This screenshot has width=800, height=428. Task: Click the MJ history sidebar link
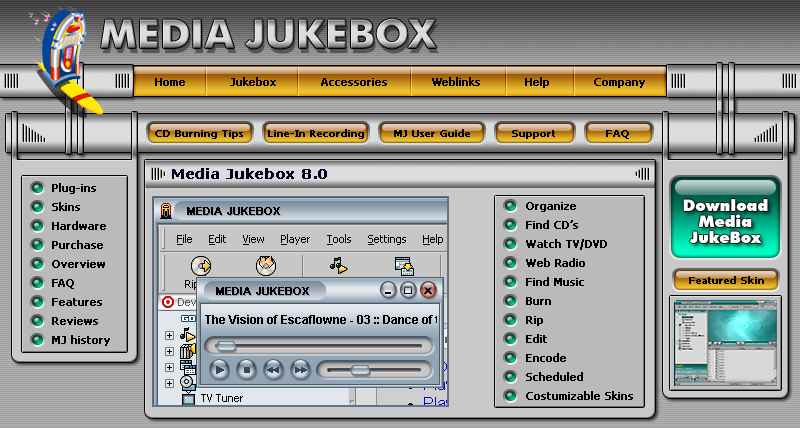(x=81, y=340)
